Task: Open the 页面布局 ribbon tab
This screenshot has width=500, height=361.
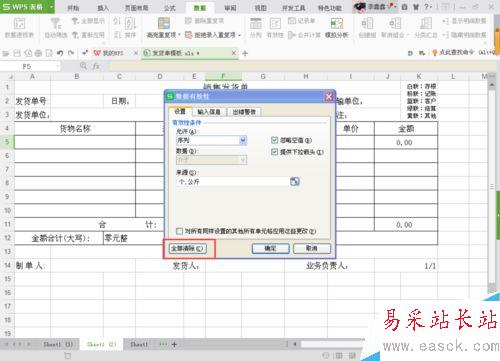Action: pyautogui.click(x=136, y=8)
